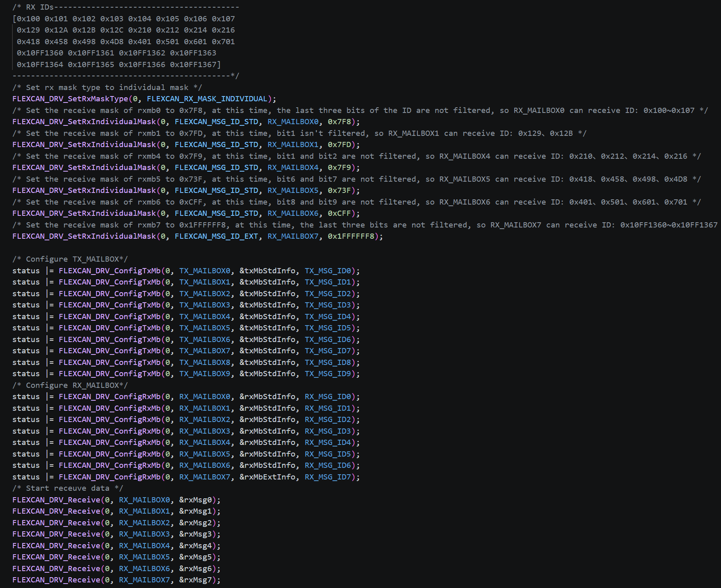This screenshot has height=588, width=721.
Task: Click RX_MSG_ID3 argument
Action: pos(328,431)
